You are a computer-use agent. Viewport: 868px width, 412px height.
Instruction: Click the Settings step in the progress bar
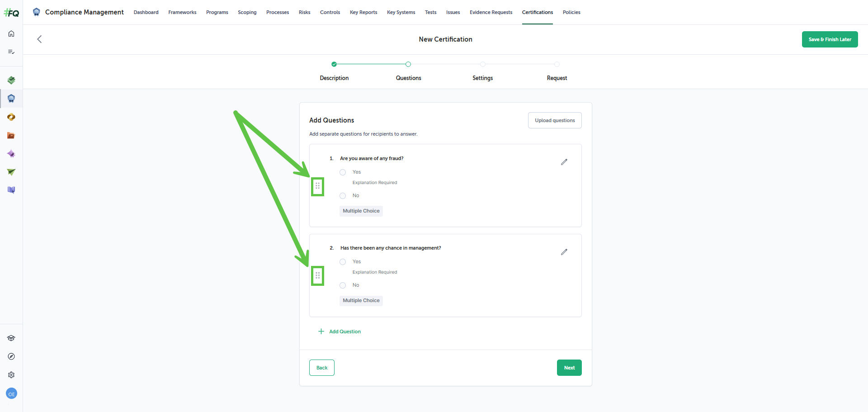tap(483, 78)
